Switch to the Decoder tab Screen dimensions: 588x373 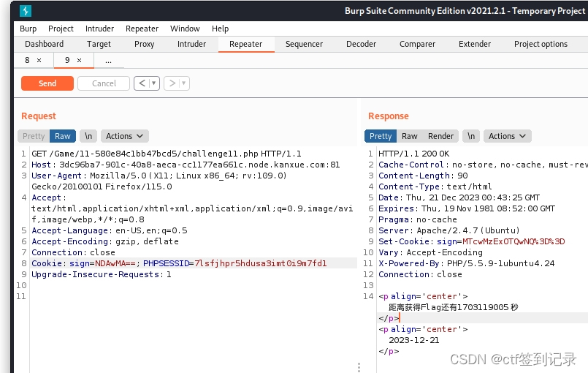361,44
